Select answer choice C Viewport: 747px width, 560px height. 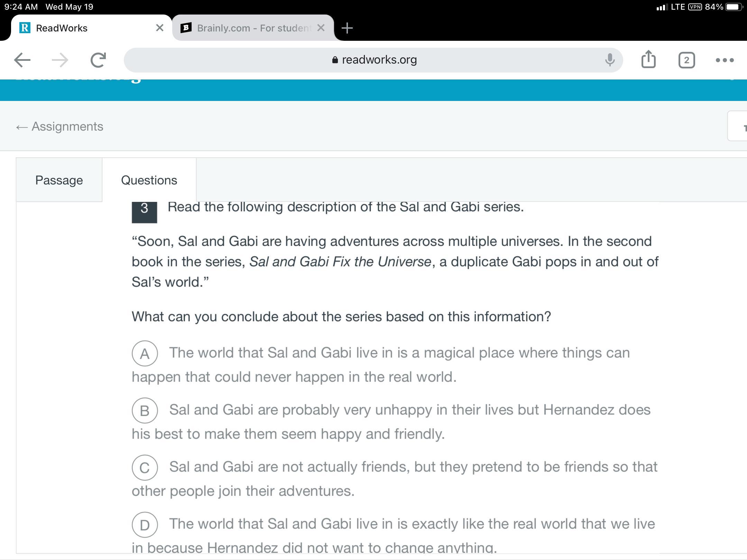point(145,467)
